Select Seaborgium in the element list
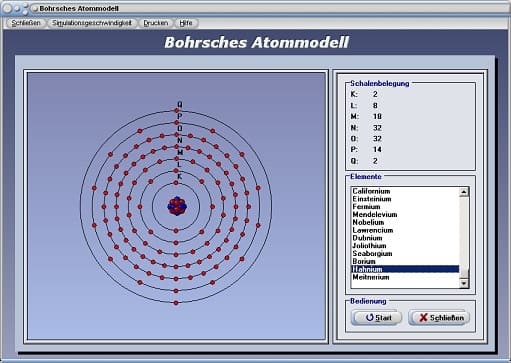This screenshot has width=511, height=363. (405, 254)
